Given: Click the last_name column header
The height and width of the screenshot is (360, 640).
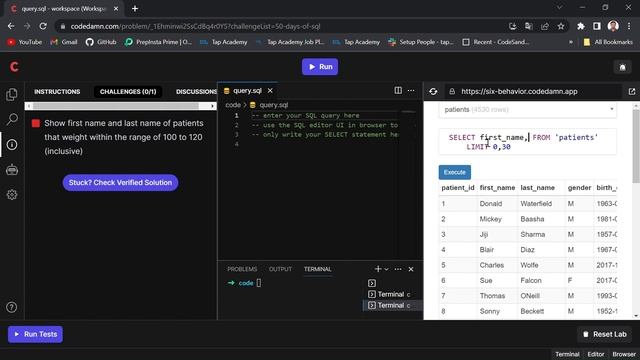Looking at the screenshot, I should (x=538, y=188).
